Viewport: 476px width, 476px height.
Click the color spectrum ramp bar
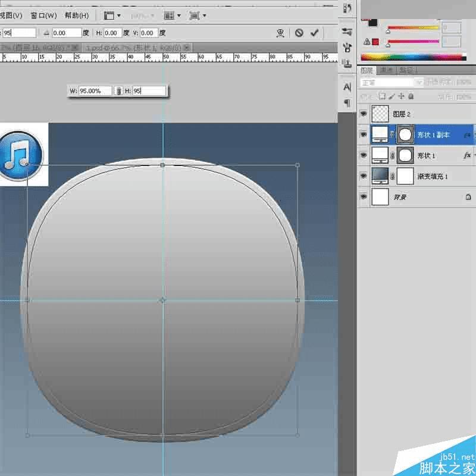coord(414,57)
